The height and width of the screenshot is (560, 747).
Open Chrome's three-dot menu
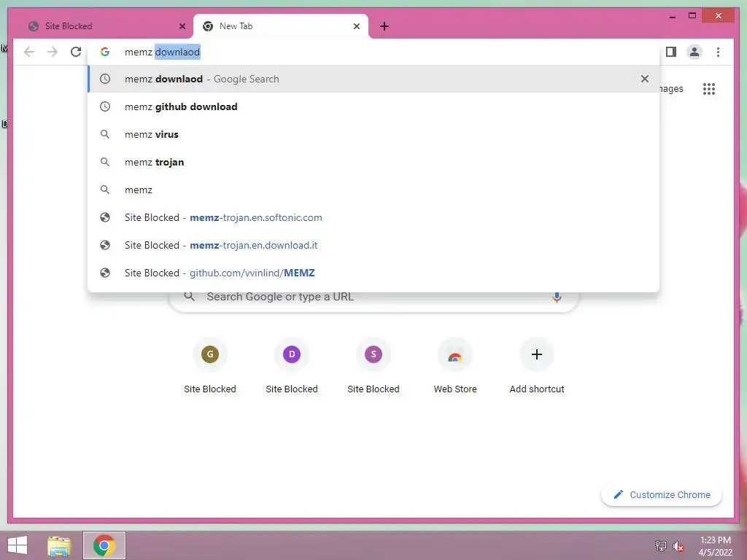click(718, 52)
